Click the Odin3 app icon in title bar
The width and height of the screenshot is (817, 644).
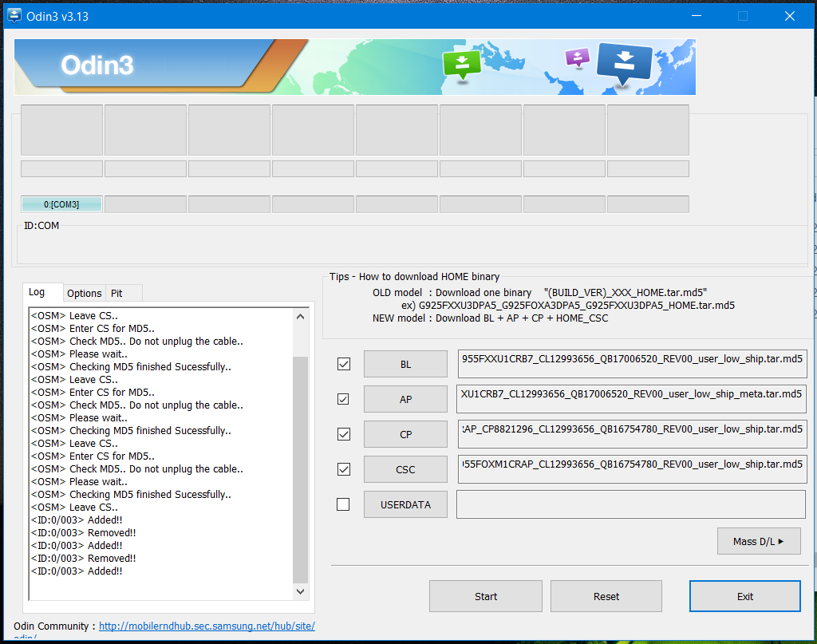14,15
